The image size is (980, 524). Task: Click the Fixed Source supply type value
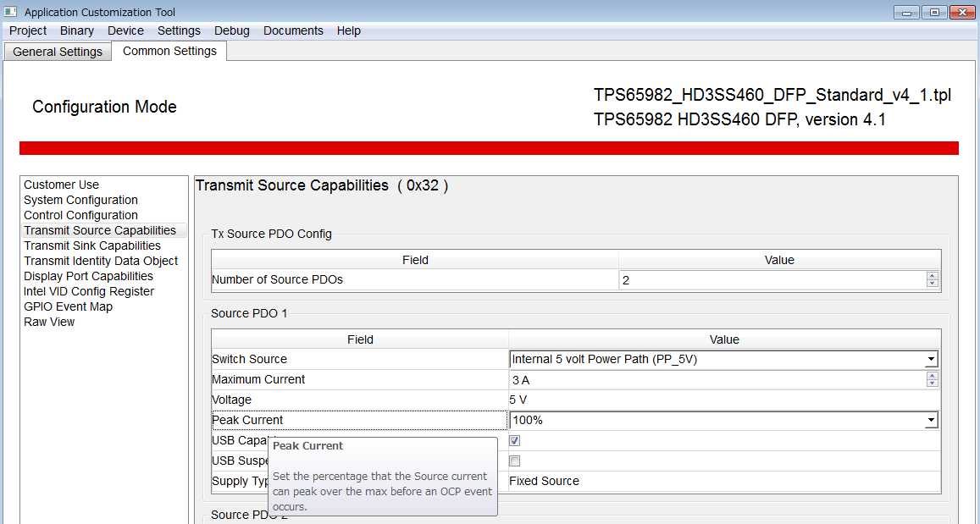(545, 481)
